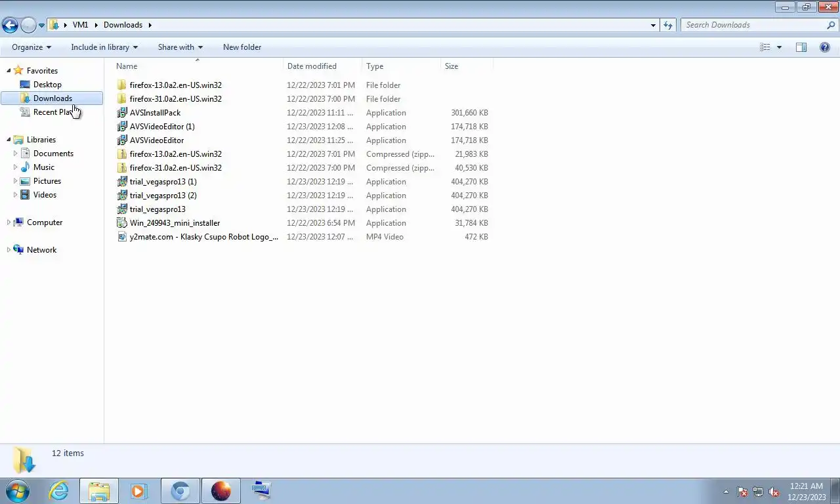Select the trial_vegaspro13 (1) application icon
This screenshot has height=504, width=840.
pos(121,182)
